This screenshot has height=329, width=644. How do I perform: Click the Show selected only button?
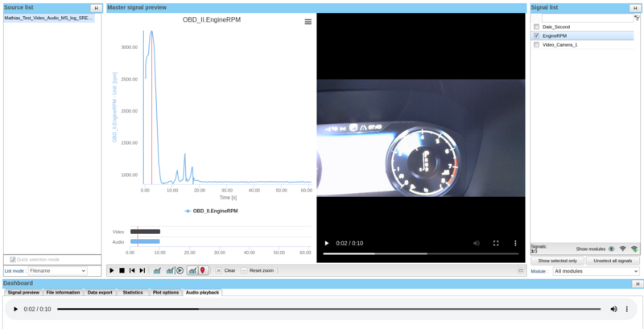point(557,261)
